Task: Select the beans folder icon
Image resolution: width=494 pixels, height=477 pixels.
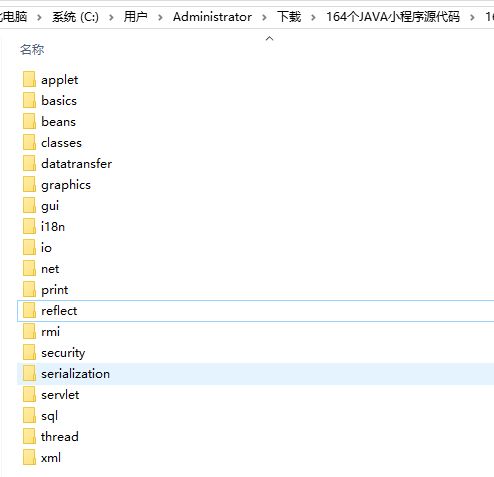Action: (x=29, y=122)
